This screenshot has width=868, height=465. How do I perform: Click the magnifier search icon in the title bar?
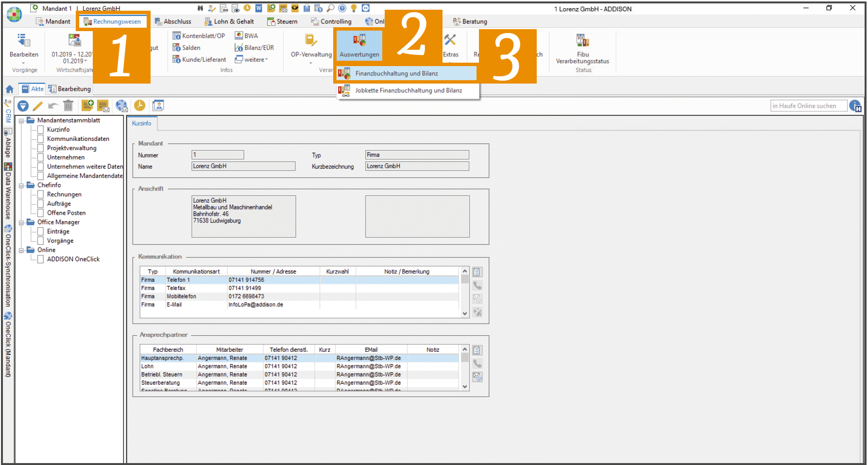coord(330,8)
